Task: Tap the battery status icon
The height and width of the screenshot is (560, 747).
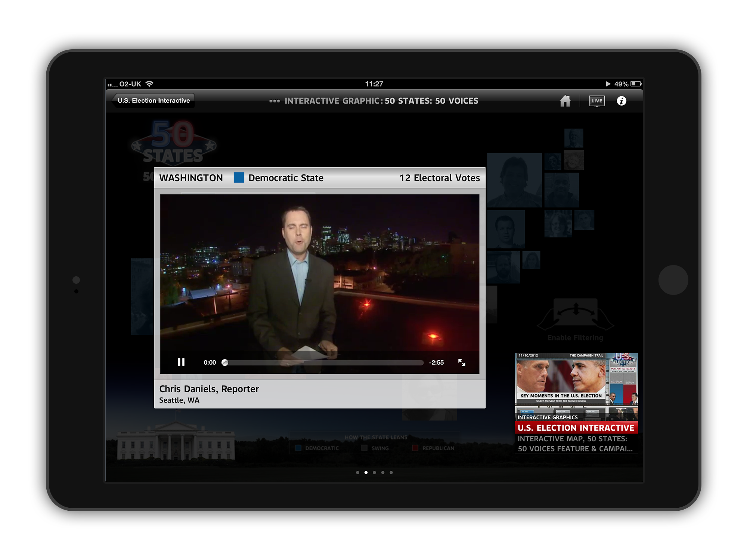Action: coord(636,84)
